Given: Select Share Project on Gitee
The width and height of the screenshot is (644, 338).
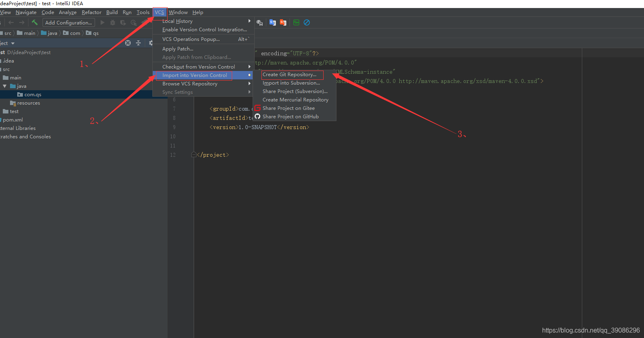Looking at the screenshot, I should (x=294, y=108).
